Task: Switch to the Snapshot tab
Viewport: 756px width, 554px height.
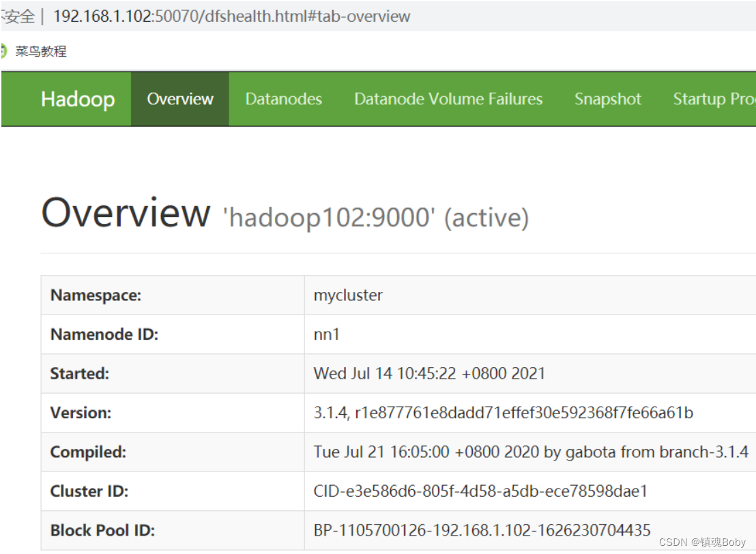Action: [x=607, y=99]
